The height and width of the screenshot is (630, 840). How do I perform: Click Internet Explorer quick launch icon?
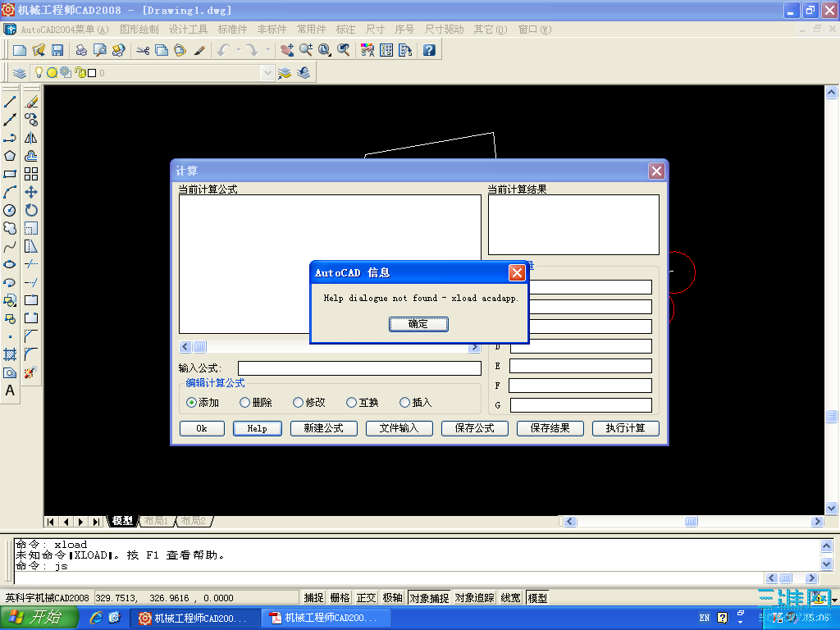(x=96, y=618)
